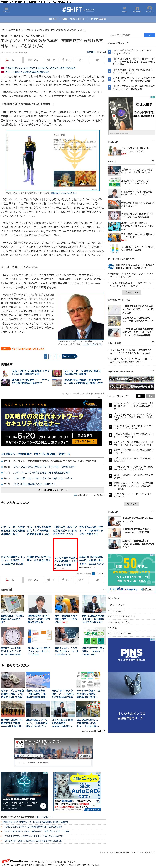Open デジタル時代の企業コミュニケーション banner
This screenshot has width=156, height=868.
[131, 379]
